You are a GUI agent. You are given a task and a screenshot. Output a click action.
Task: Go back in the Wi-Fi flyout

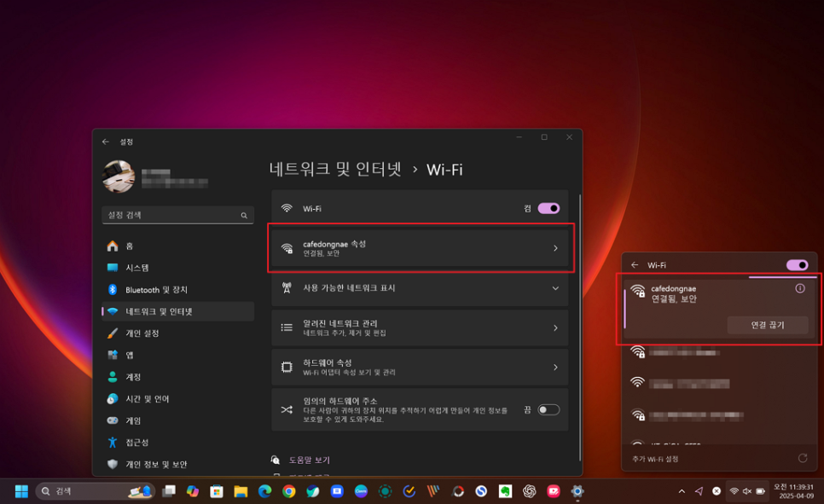point(635,265)
